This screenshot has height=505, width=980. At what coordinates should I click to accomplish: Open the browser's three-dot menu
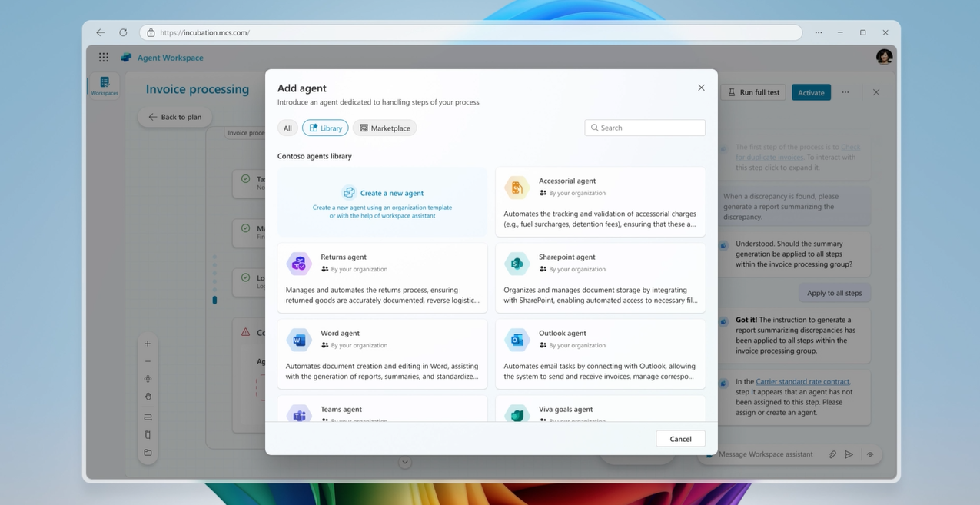819,32
